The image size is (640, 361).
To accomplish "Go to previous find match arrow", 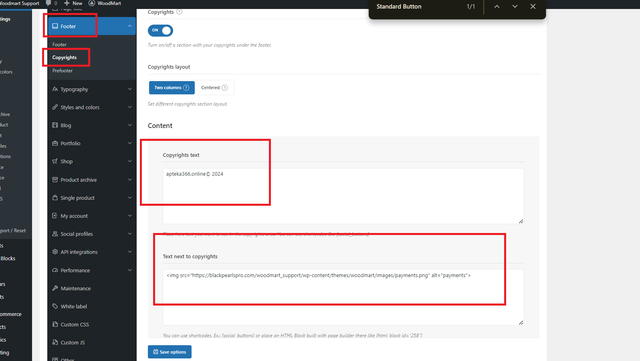I will [x=497, y=7].
